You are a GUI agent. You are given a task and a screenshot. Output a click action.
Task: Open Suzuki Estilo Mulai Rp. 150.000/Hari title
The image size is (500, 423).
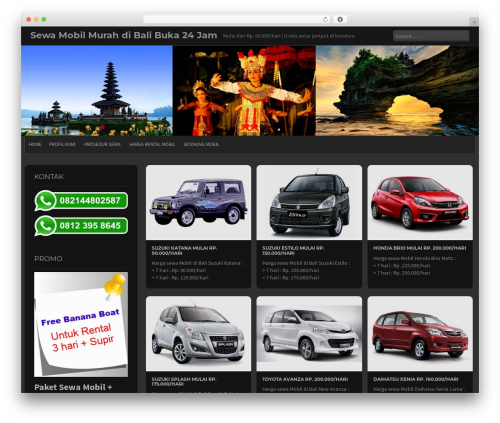pos(293,250)
